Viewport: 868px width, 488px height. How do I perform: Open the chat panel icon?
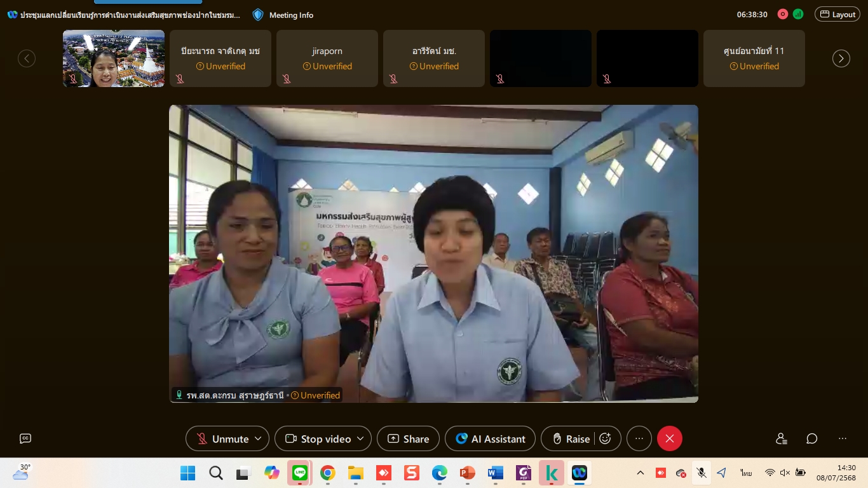click(812, 438)
